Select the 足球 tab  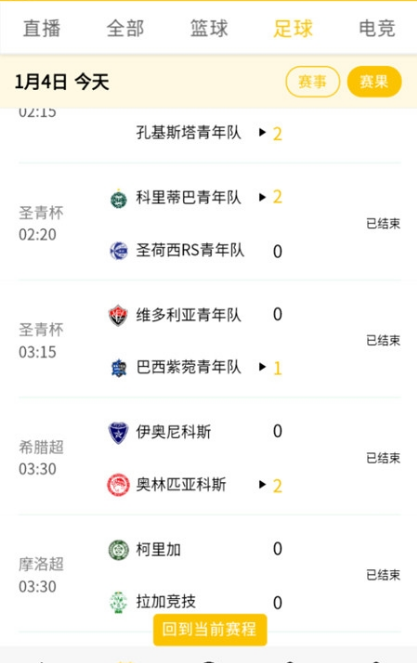click(293, 29)
